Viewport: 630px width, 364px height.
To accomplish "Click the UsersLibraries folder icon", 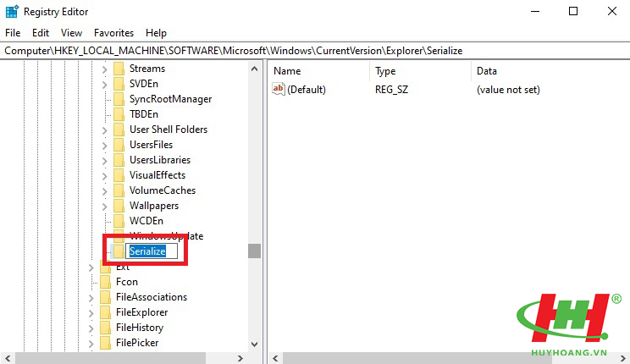I will (119, 160).
